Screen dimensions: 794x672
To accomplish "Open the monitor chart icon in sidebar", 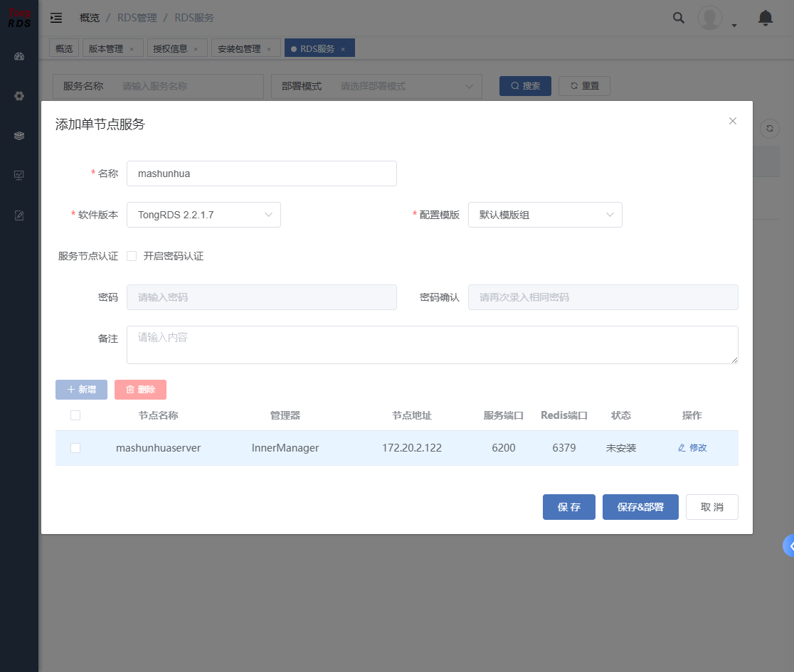I will (x=19, y=175).
